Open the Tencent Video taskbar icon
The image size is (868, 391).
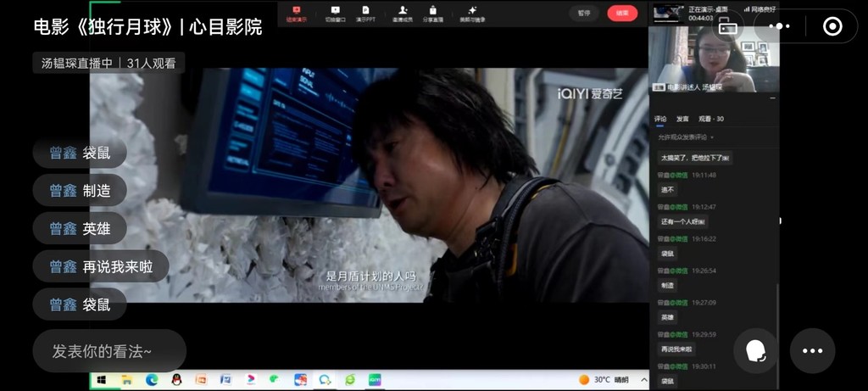pyautogui.click(x=251, y=380)
